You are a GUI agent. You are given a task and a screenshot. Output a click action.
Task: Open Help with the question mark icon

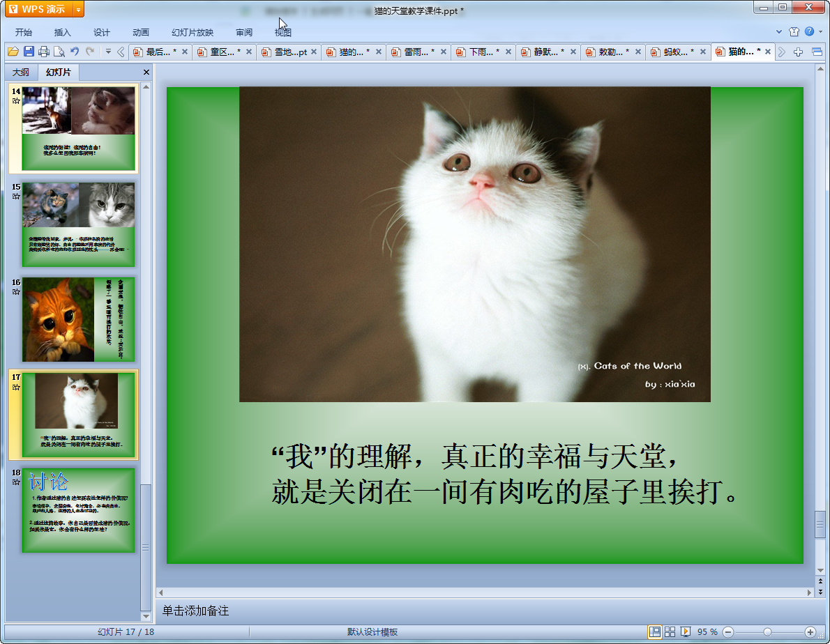(x=809, y=31)
